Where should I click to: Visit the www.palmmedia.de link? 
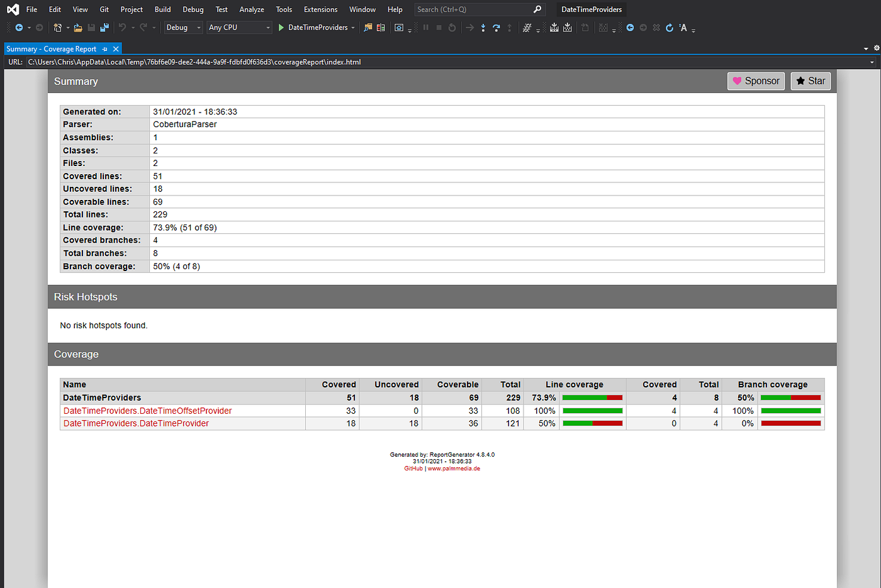tap(454, 469)
